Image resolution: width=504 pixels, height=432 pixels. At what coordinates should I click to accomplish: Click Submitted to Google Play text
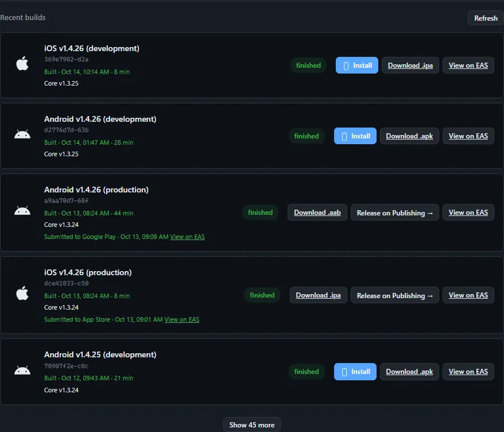(x=106, y=237)
